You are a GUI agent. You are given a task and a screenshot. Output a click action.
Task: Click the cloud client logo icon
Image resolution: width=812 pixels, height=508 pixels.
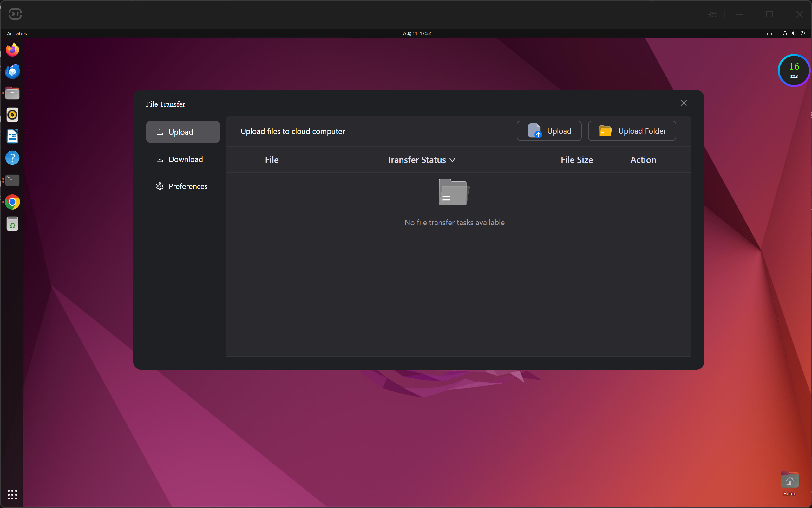(x=15, y=14)
